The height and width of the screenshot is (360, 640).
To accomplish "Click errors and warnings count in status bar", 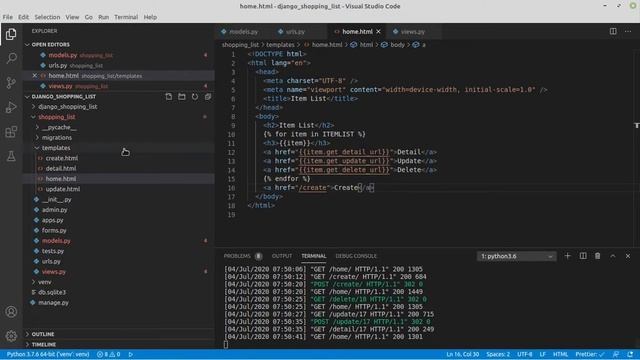I will [x=109, y=354].
